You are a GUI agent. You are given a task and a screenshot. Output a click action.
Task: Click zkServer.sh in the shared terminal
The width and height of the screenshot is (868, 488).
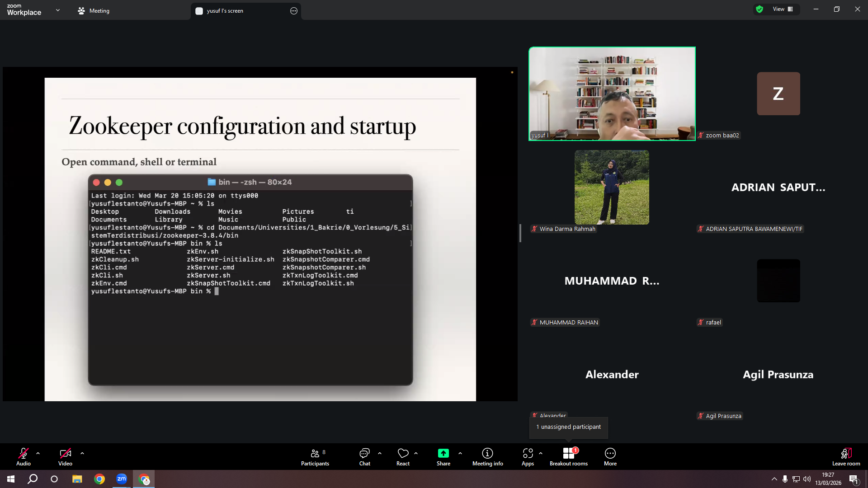click(208, 275)
